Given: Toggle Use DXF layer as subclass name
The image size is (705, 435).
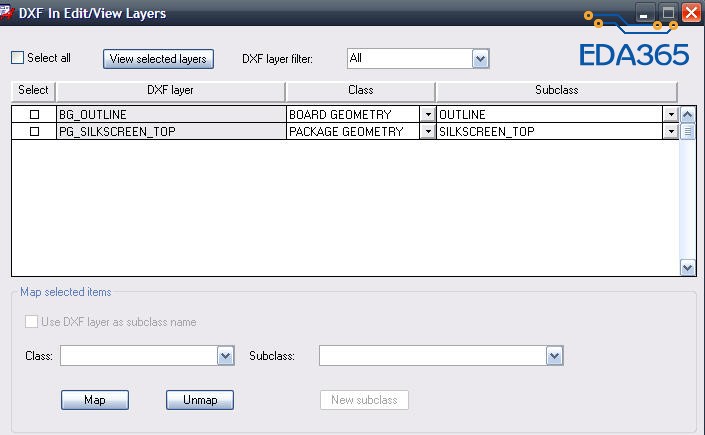Looking at the screenshot, I should 31,322.
